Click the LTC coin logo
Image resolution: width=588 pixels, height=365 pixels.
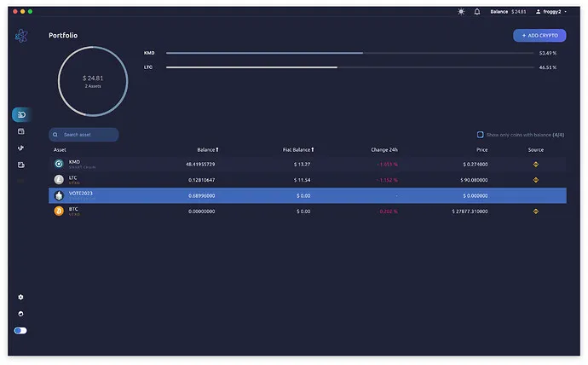(59, 180)
